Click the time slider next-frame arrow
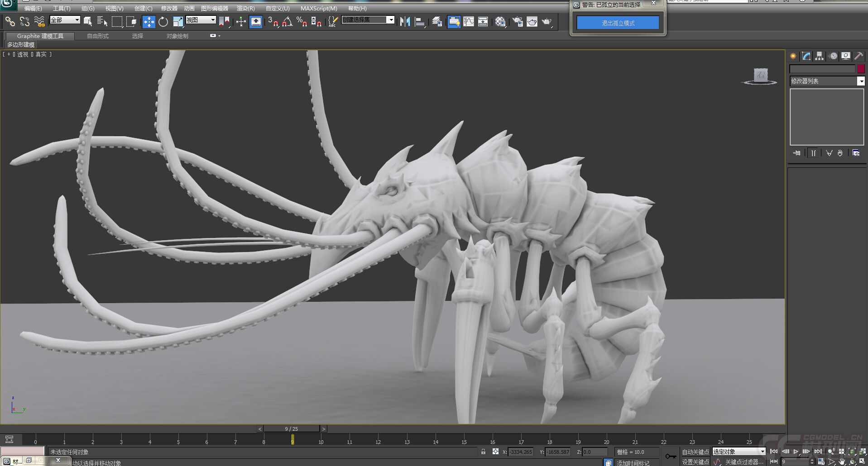The image size is (868, 466). (323, 428)
